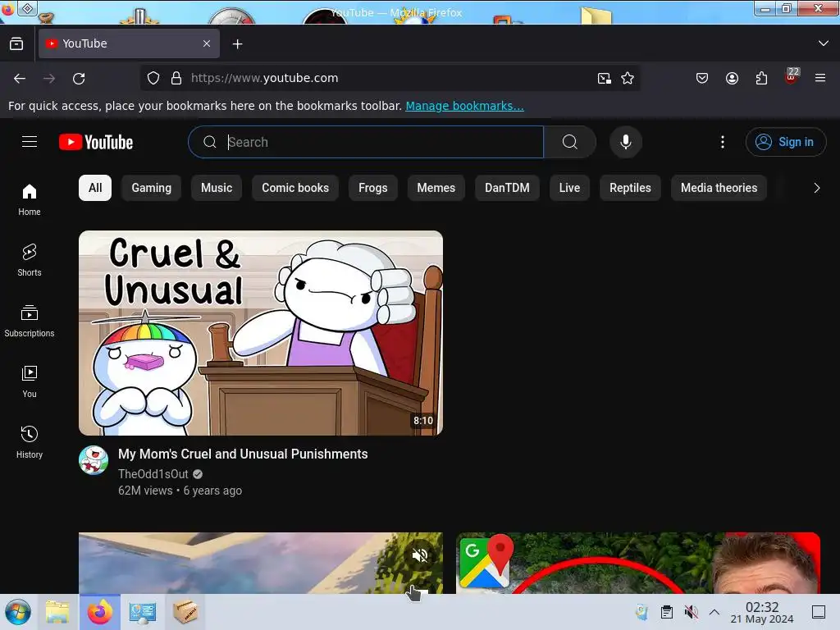Viewport: 840px width, 630px height.
Task: Open a new tab with plus button
Action: (237, 44)
